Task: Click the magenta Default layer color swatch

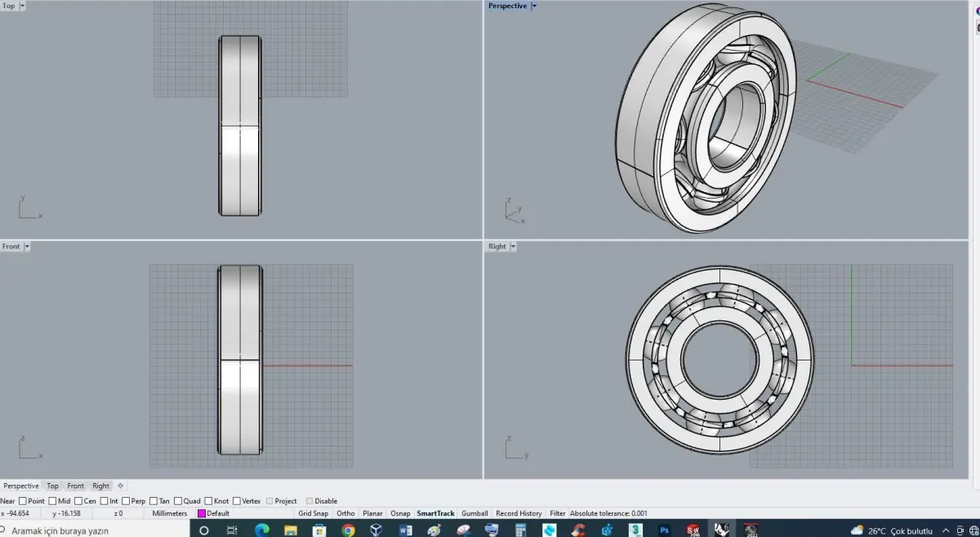Action: [202, 513]
